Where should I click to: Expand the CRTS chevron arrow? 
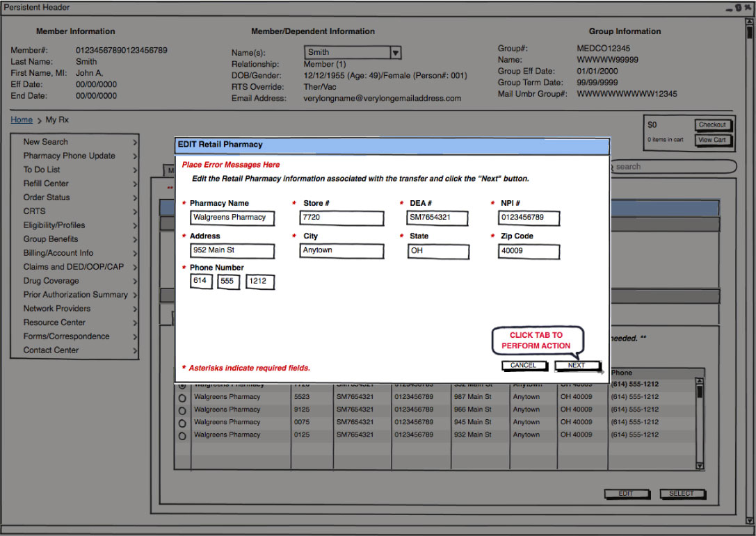click(x=134, y=212)
